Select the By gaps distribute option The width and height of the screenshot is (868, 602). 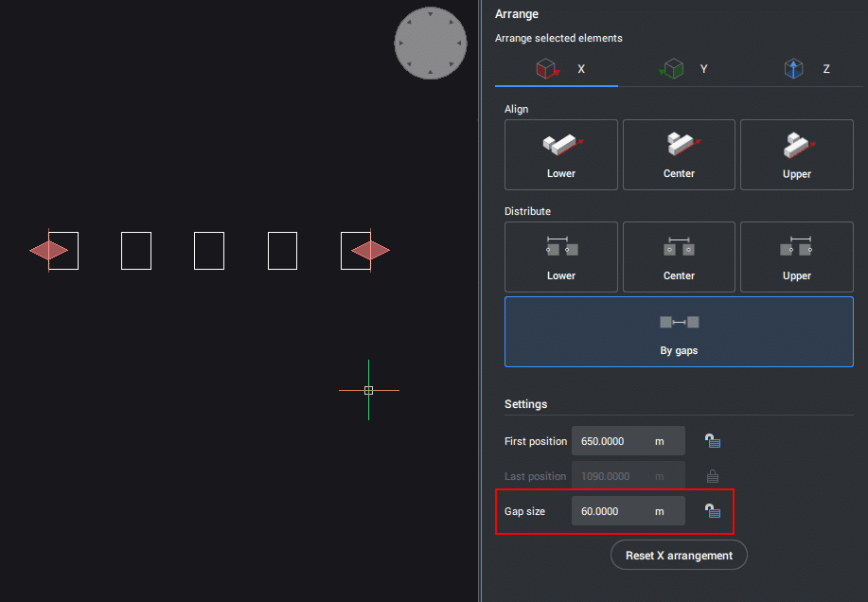[679, 332]
